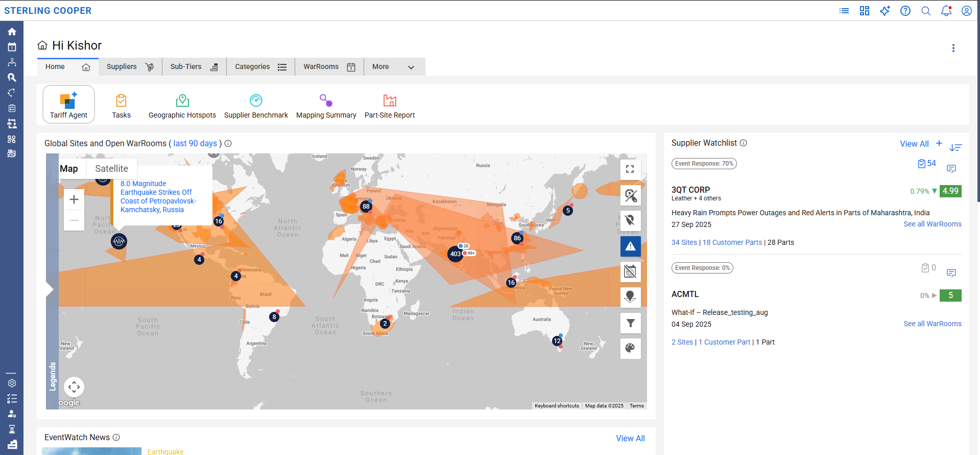Change the last 90 days range
The image size is (980, 455).
195,144
